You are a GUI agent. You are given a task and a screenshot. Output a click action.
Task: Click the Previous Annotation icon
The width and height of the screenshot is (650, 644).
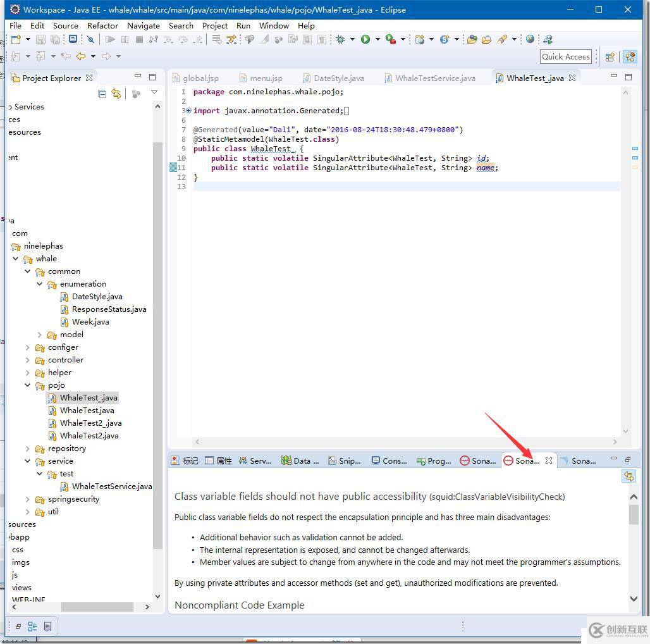coord(40,56)
